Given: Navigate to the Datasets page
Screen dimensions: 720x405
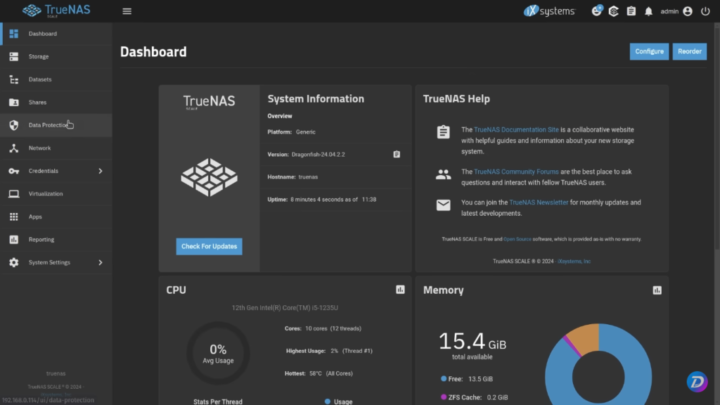Looking at the screenshot, I should tap(40, 79).
